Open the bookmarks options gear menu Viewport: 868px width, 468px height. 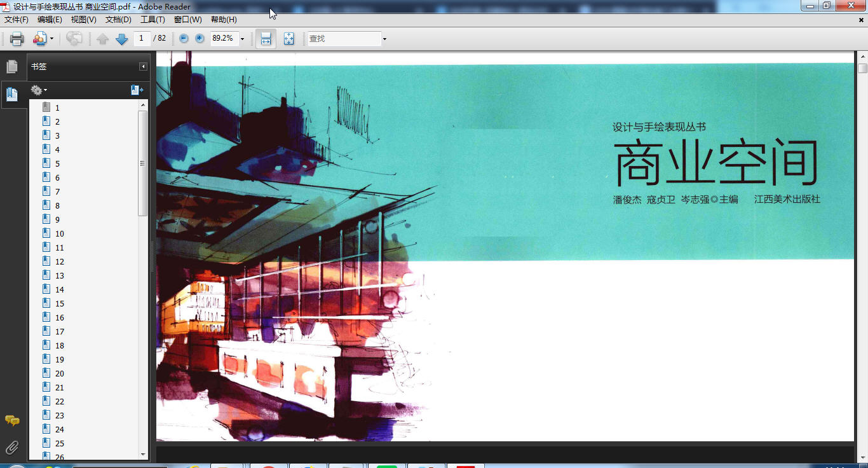pos(39,90)
